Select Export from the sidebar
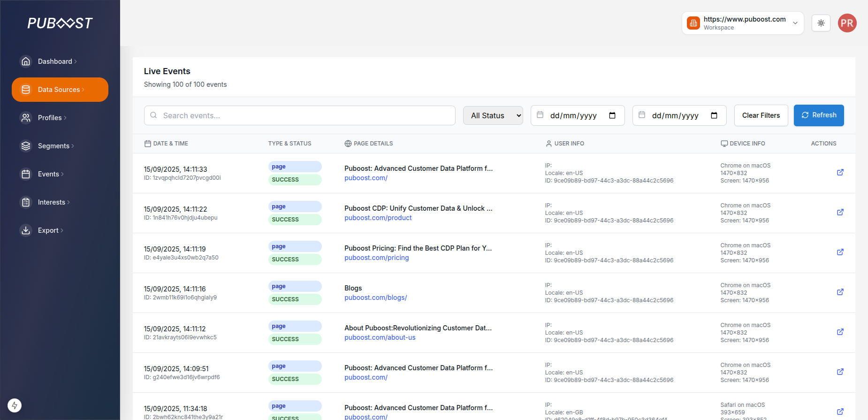The width and height of the screenshot is (868, 420). coord(48,230)
